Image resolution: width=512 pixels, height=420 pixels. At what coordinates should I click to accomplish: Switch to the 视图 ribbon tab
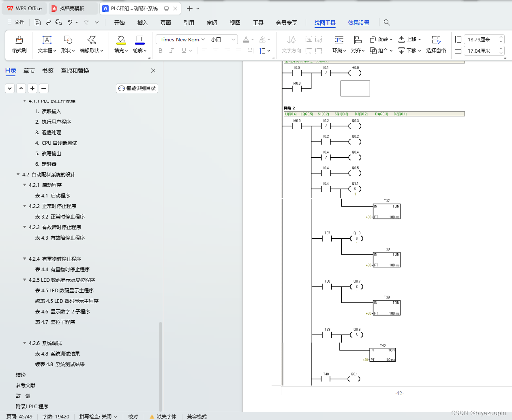235,23
